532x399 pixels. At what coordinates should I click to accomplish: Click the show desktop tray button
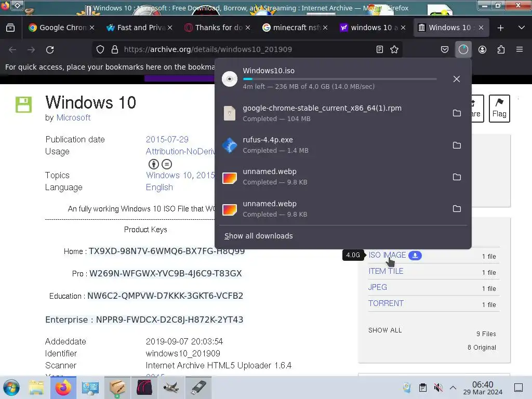pos(518,388)
